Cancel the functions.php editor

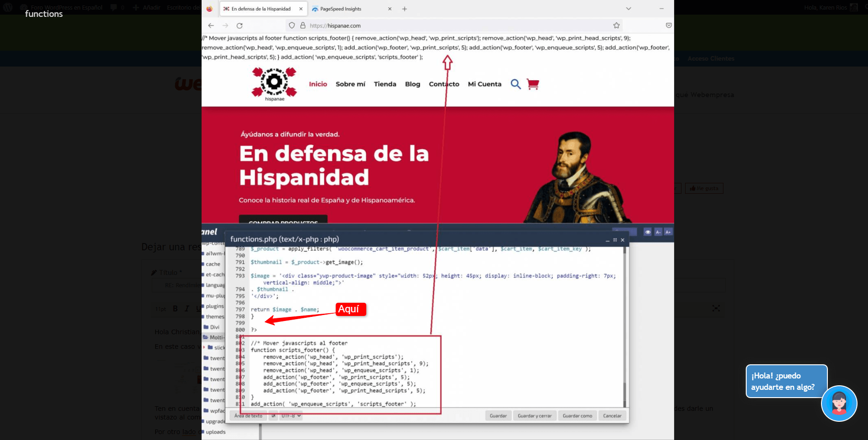612,416
